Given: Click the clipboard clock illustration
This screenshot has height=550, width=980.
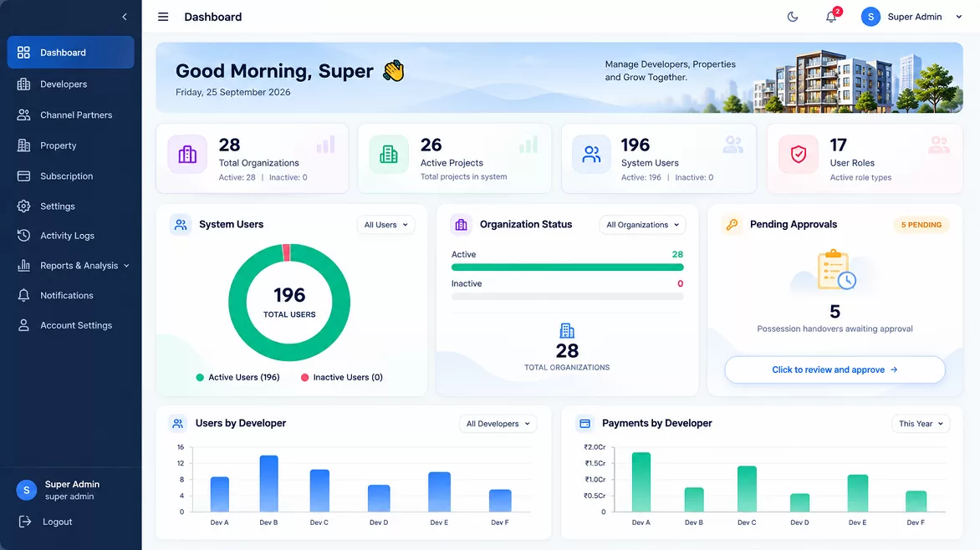Looking at the screenshot, I should click(836, 270).
